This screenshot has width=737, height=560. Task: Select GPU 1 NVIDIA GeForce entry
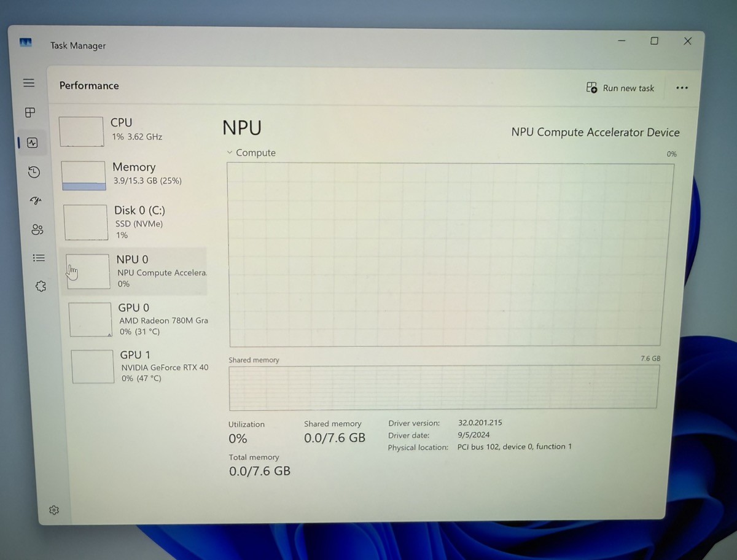click(141, 367)
